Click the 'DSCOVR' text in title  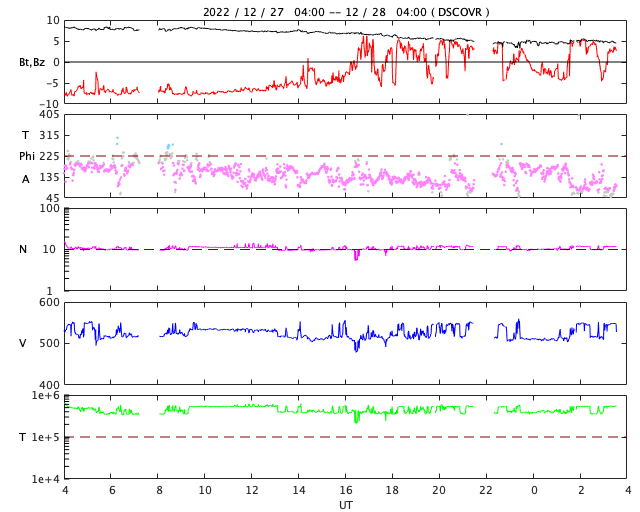(x=460, y=12)
